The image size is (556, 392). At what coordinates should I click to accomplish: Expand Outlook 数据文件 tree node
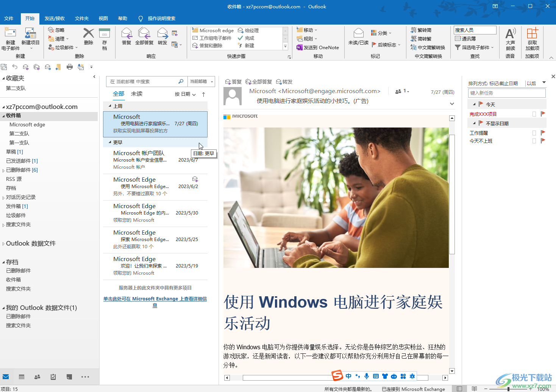coord(3,244)
